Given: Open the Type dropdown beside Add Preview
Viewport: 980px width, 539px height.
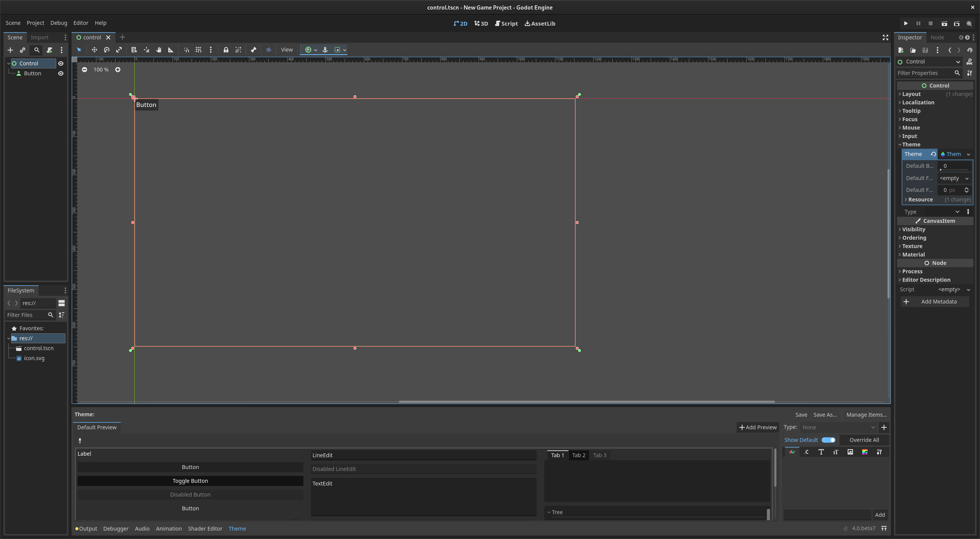Looking at the screenshot, I should 838,427.
